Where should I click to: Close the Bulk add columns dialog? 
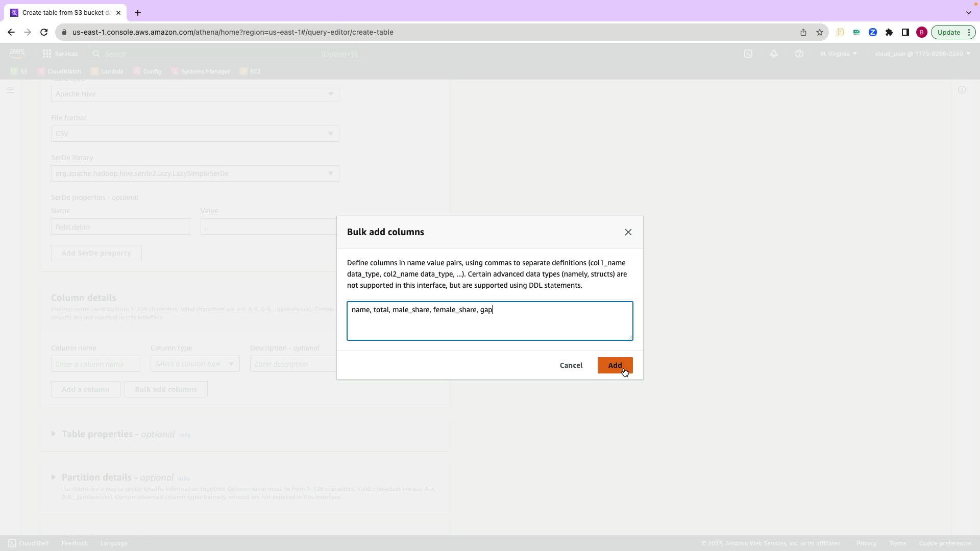pos(628,232)
